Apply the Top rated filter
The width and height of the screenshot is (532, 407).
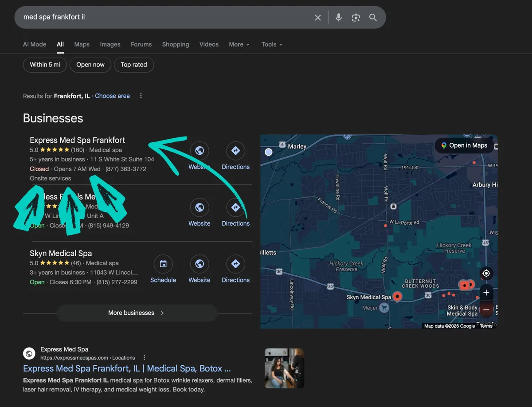[x=134, y=65]
